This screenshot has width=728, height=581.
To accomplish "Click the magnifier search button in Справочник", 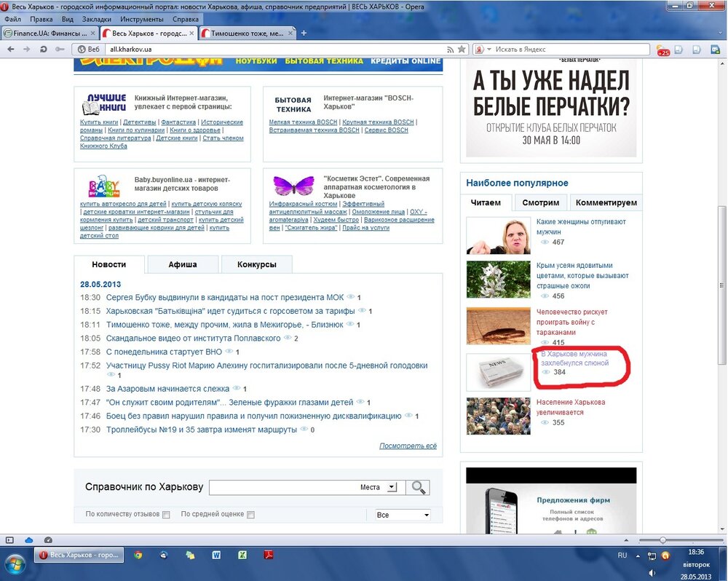I will (x=418, y=487).
